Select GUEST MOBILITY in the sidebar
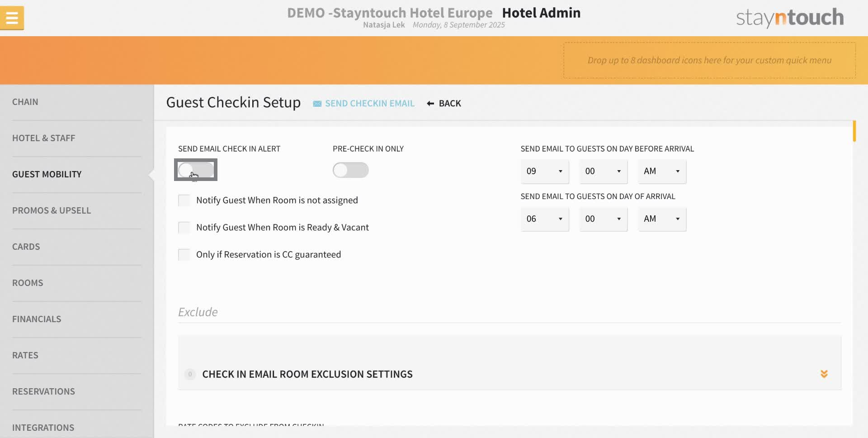868x438 pixels. click(x=47, y=174)
